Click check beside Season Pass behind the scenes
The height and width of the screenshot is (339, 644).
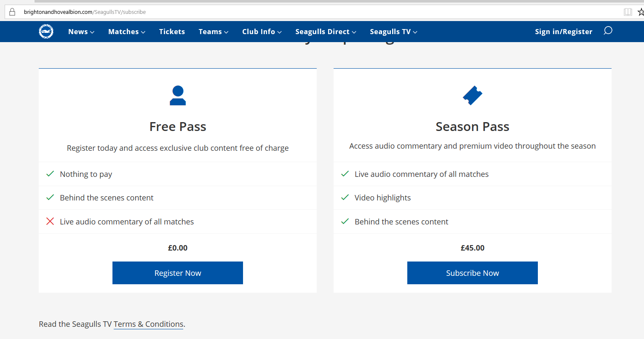pos(345,222)
